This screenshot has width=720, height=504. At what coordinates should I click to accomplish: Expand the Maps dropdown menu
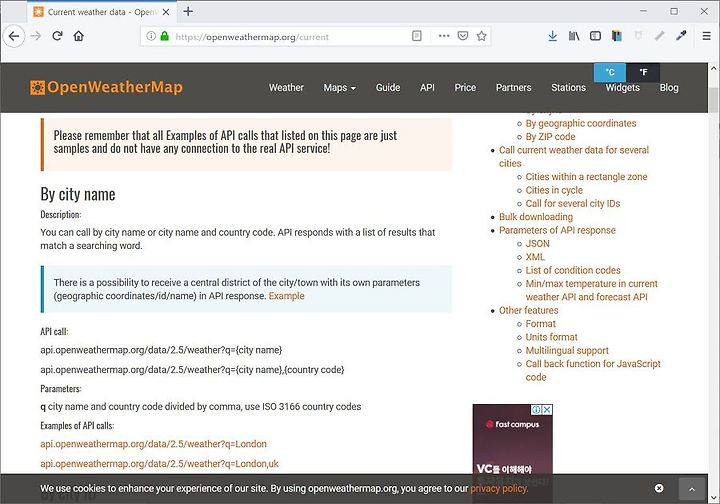pos(339,88)
